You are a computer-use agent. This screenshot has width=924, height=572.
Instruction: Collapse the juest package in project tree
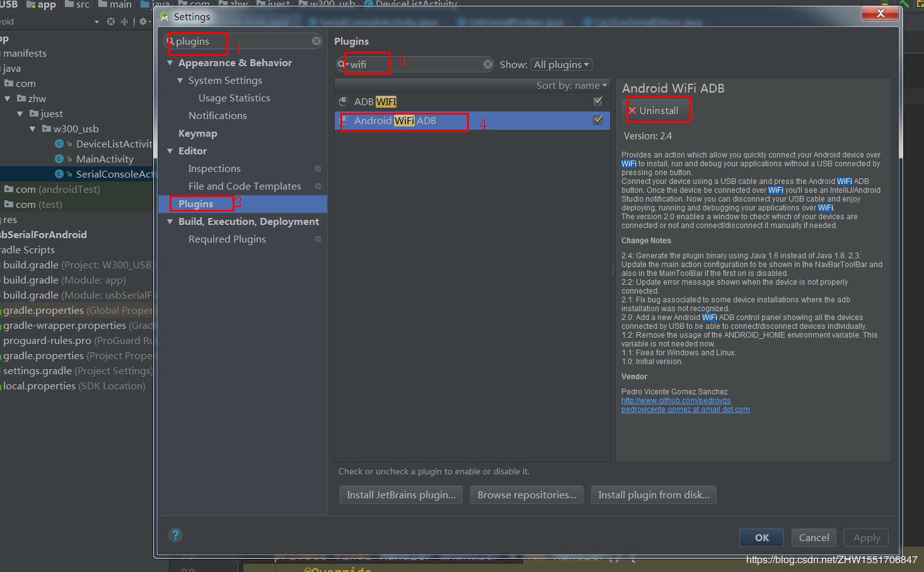pyautogui.click(x=20, y=113)
